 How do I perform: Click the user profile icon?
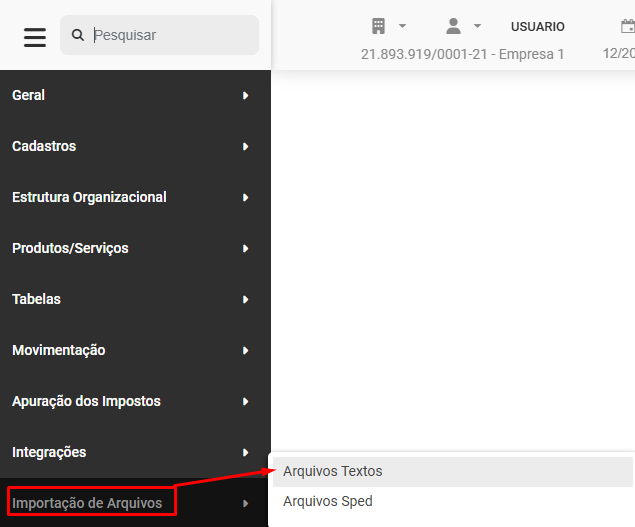point(453,26)
